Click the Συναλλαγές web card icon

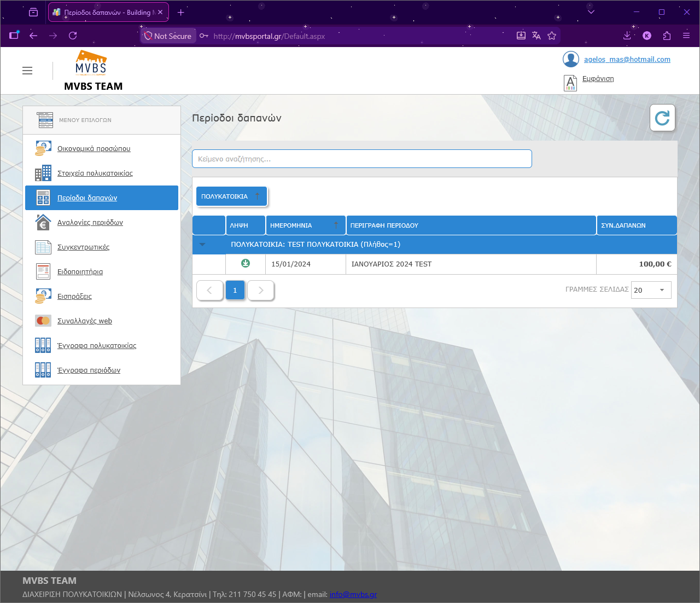(43, 321)
